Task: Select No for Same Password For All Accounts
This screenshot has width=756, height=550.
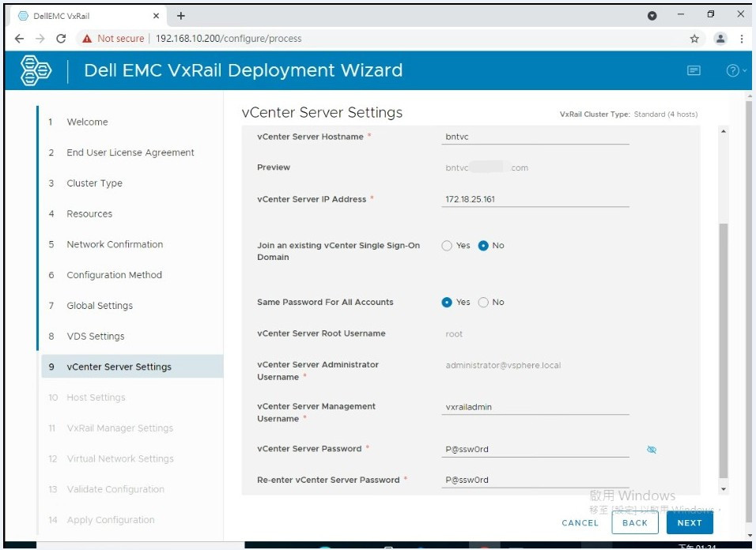Action: click(483, 303)
